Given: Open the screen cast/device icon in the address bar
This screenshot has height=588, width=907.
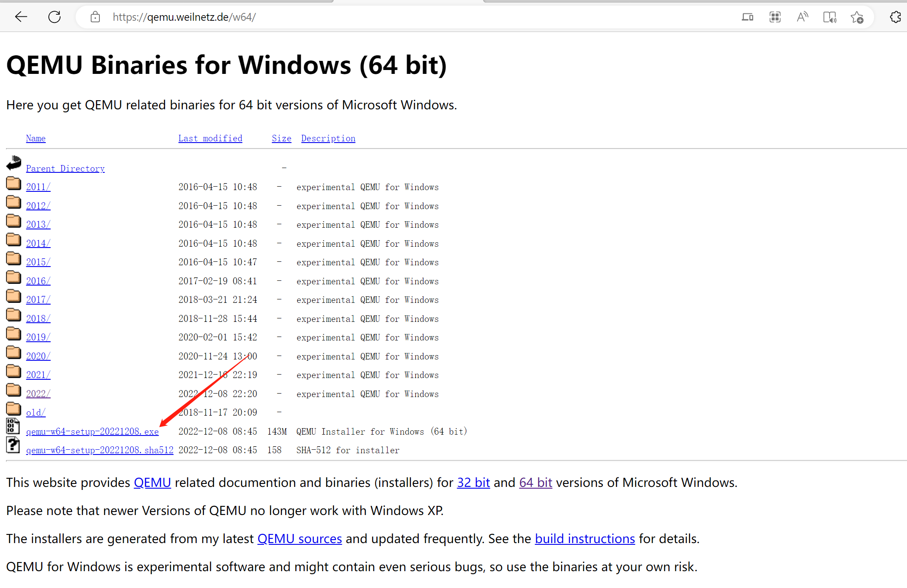Looking at the screenshot, I should pyautogui.click(x=747, y=17).
